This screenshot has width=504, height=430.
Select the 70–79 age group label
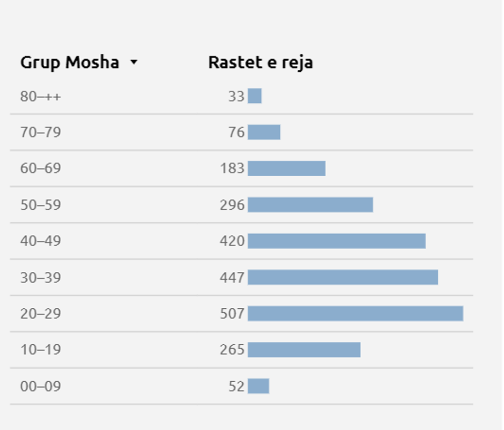pyautogui.click(x=41, y=132)
